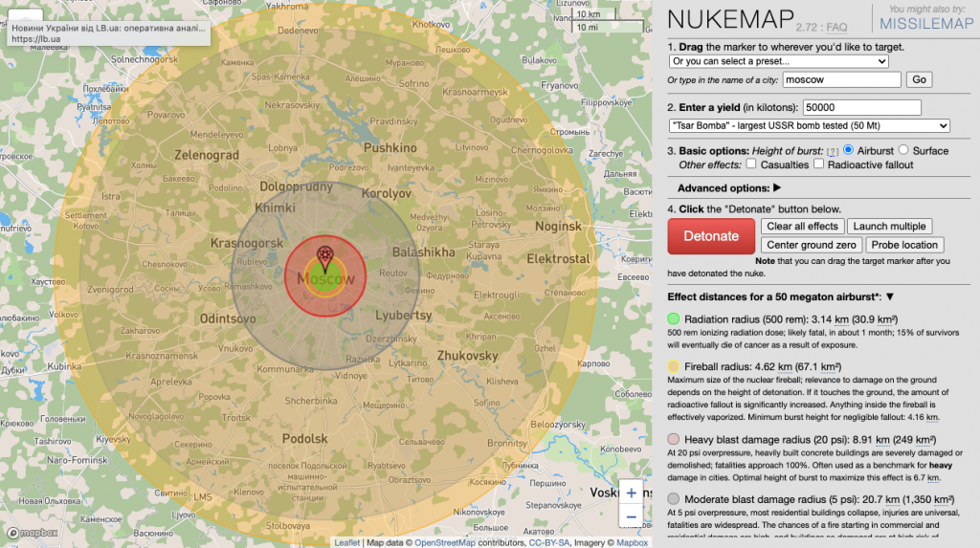This screenshot has width=980, height=548.
Task: Click the gray Moderate blast damage swatch
Action: tap(673, 498)
